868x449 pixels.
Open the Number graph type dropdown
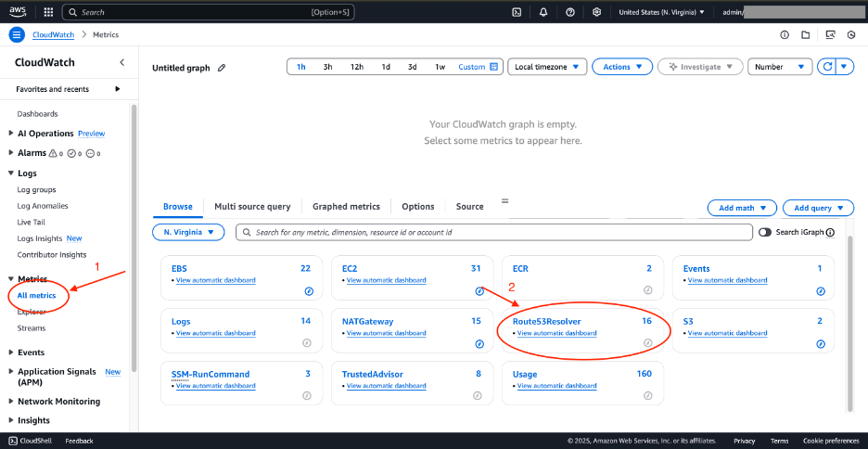(780, 67)
